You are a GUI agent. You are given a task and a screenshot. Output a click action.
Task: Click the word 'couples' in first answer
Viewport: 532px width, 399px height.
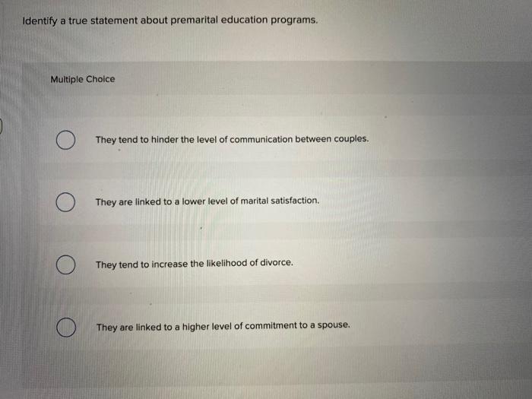tap(351, 139)
